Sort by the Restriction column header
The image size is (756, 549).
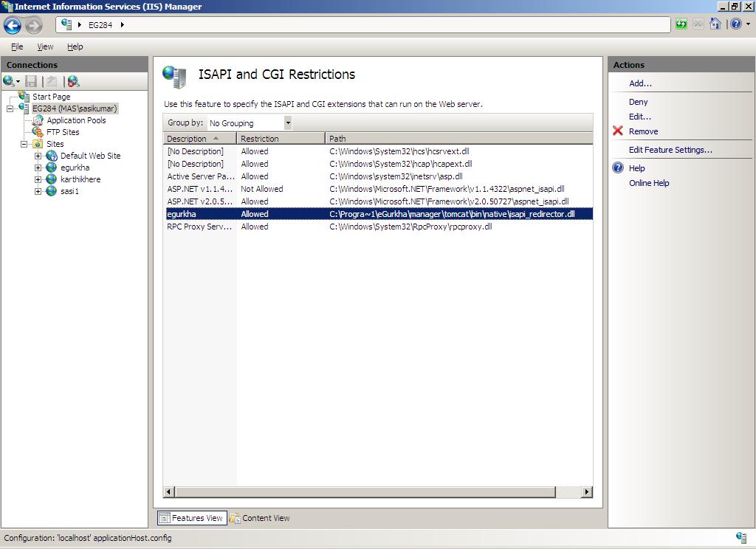281,138
